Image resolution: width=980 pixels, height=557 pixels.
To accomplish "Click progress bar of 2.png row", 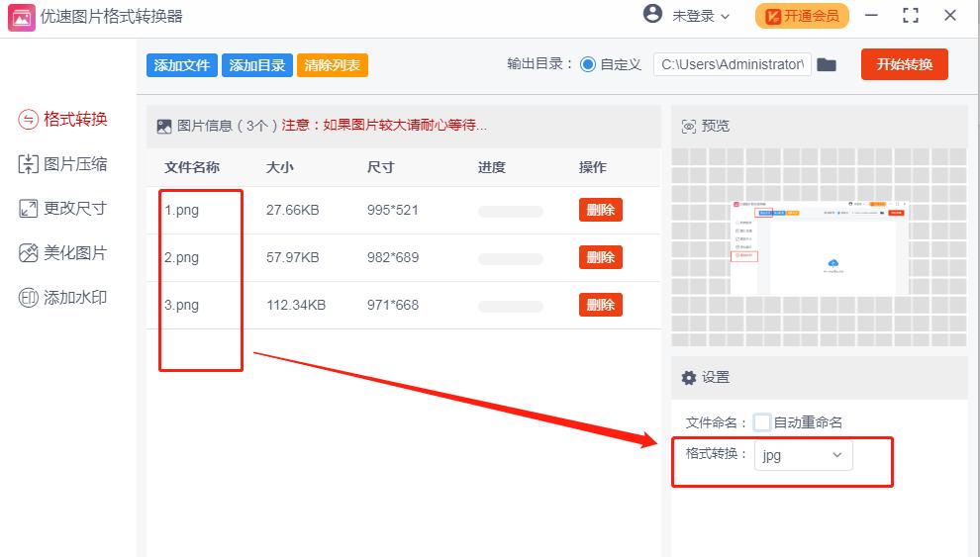I will coord(511,258).
